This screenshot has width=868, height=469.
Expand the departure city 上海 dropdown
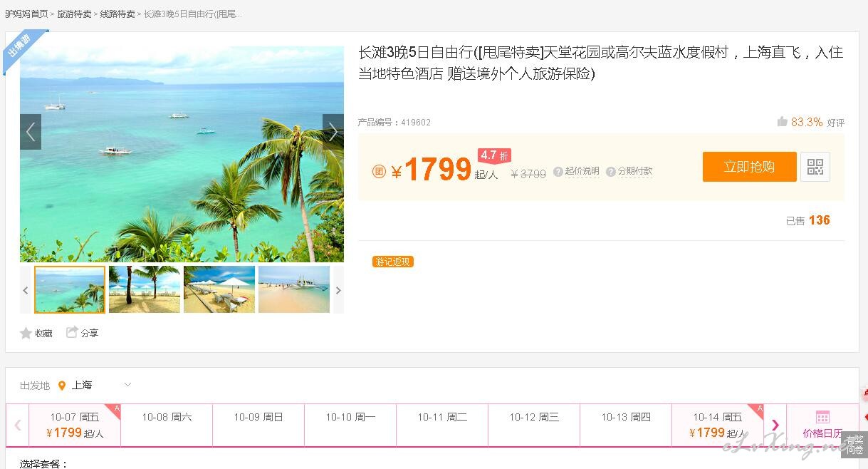click(127, 385)
